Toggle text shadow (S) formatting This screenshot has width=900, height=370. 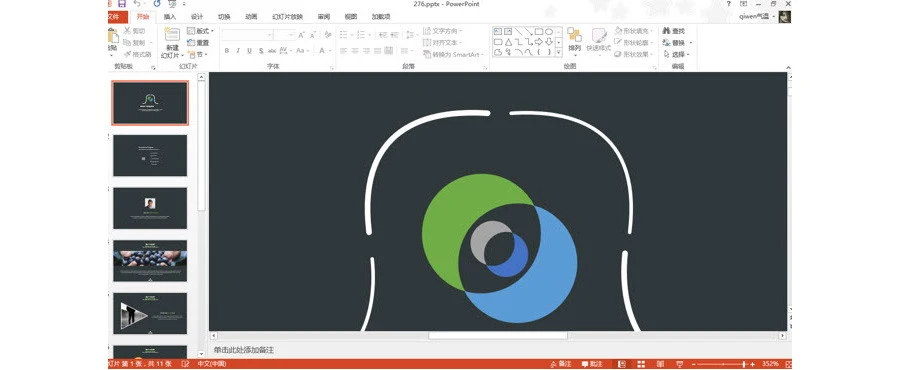pyautogui.click(x=261, y=50)
